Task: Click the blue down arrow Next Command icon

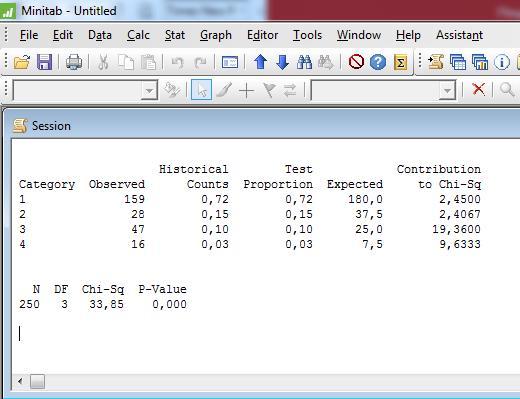Action: [283, 62]
